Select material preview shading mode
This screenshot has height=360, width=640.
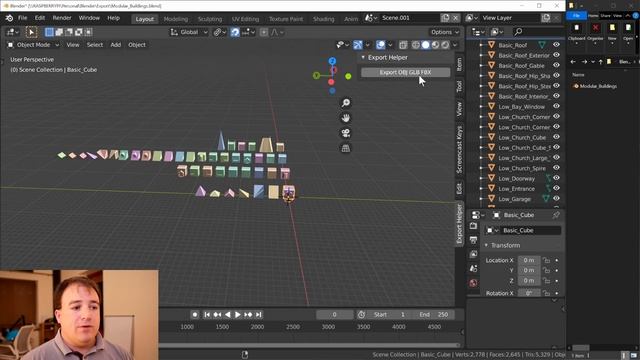click(x=435, y=45)
